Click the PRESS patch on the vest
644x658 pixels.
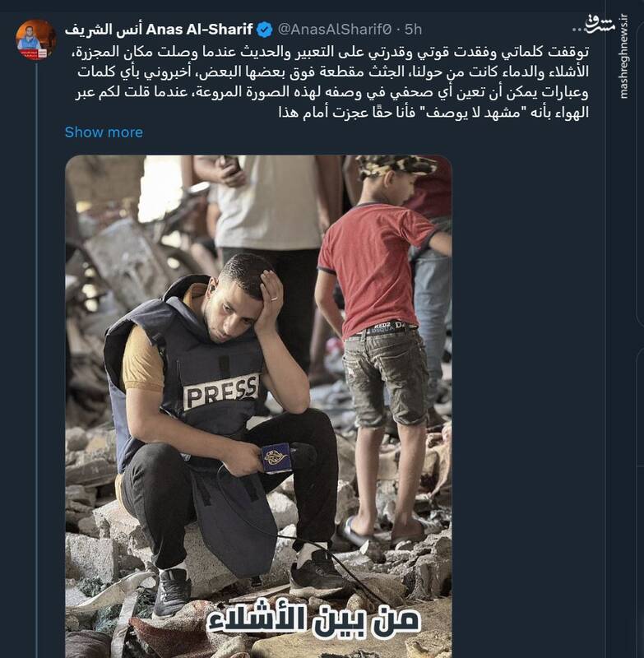click(x=220, y=392)
